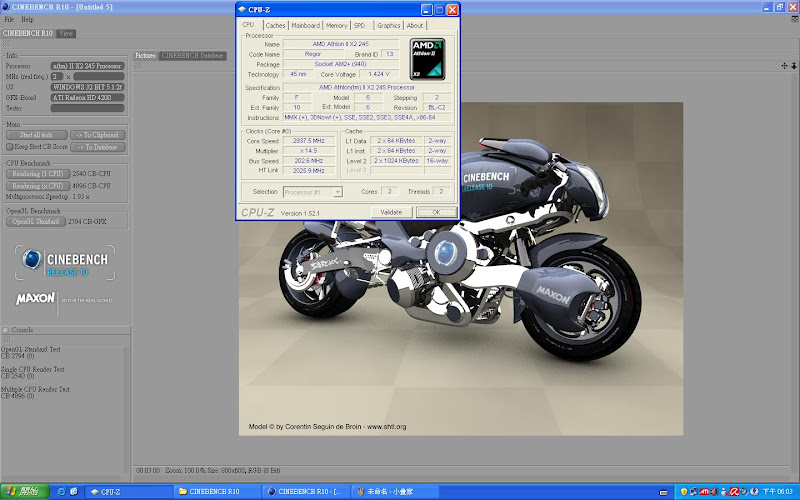Switch to the Mainboard tab in CPU-Z
The image size is (800, 500).
click(306, 26)
